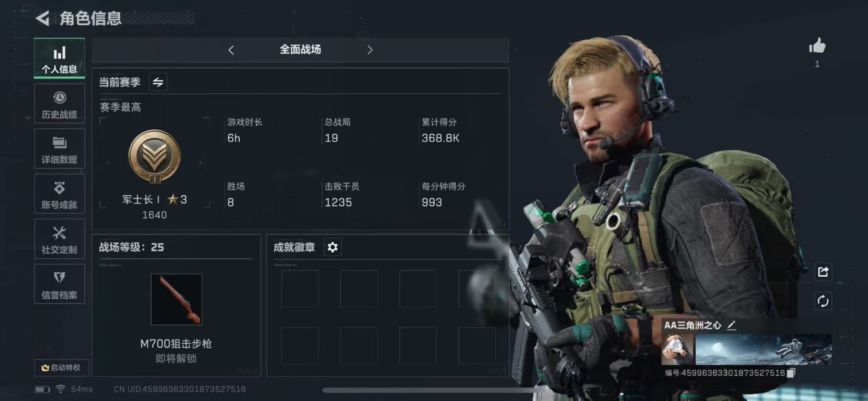Open the 社交定制 sidebar tab
868x401 pixels.
[59, 239]
